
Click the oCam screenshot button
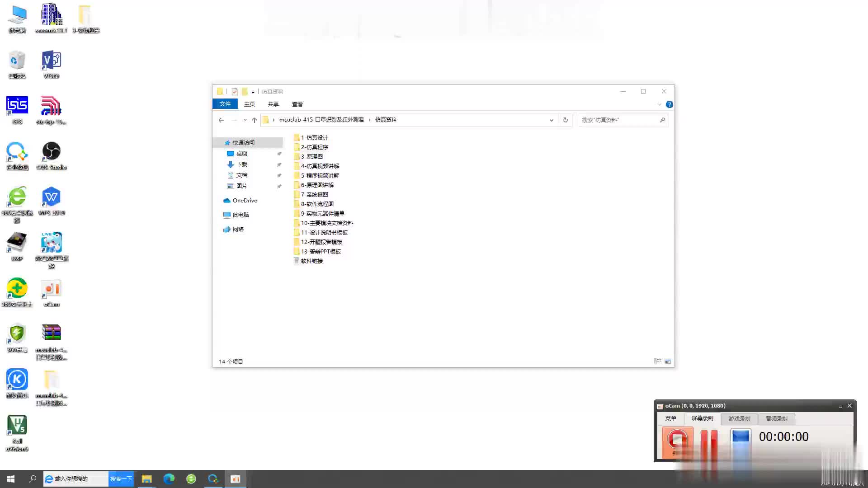coord(741,442)
